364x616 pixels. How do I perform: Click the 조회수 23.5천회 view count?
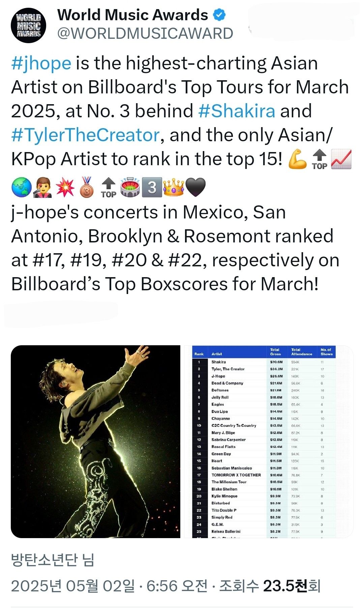tap(270, 586)
